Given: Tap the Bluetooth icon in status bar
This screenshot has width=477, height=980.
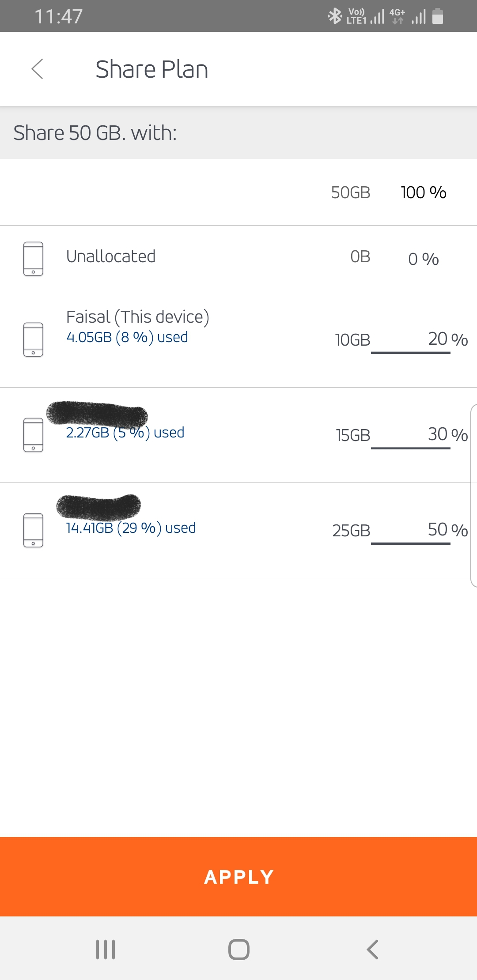Looking at the screenshot, I should [335, 16].
